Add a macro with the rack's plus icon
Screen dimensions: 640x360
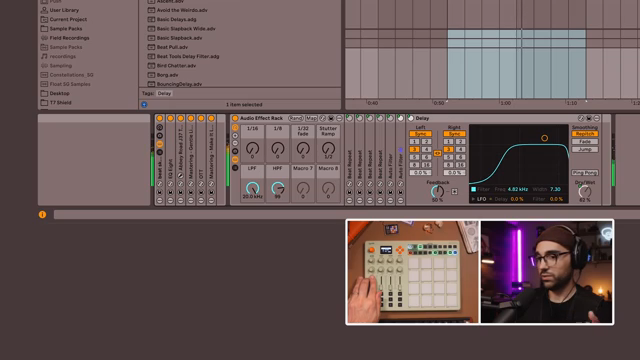[235, 136]
